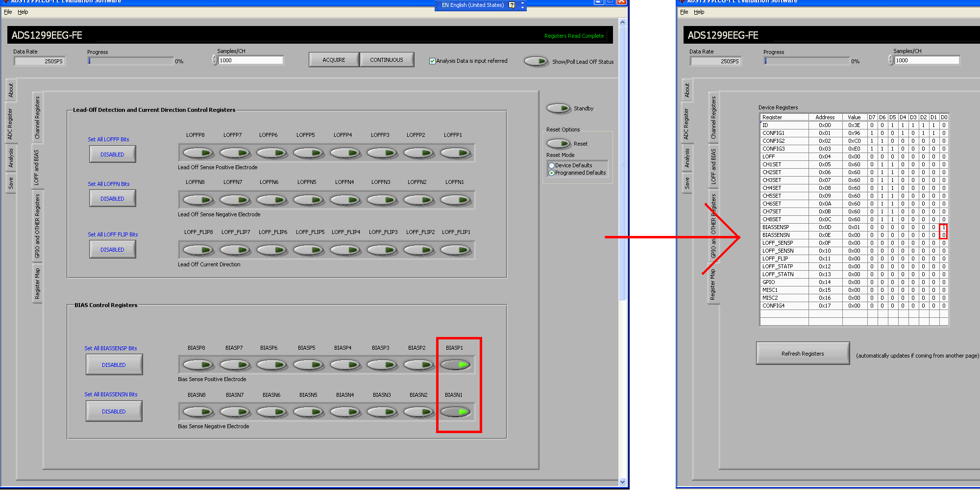The image size is (980, 490).
Task: Disable the BIASN1 switch
Action: (455, 412)
